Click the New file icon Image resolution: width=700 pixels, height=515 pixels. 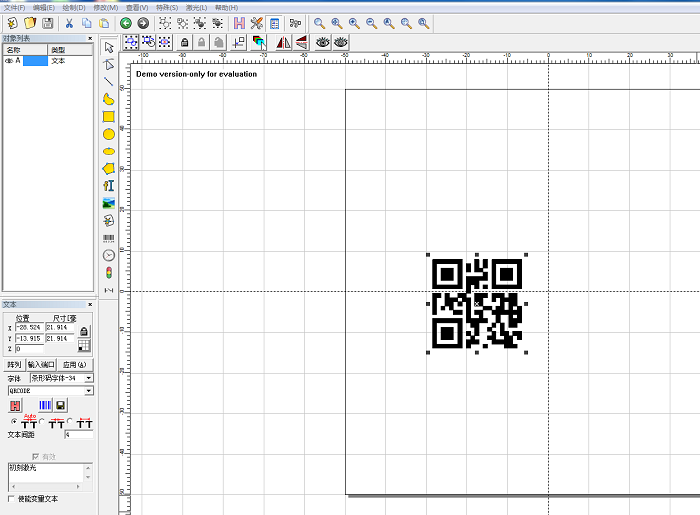[x=12, y=23]
